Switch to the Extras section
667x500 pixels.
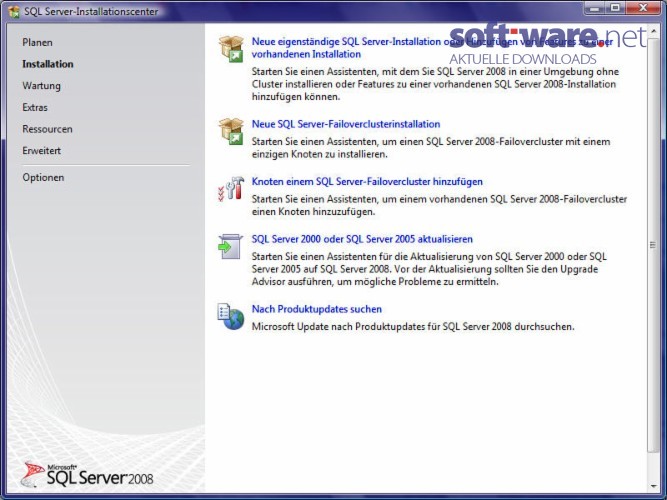35,107
